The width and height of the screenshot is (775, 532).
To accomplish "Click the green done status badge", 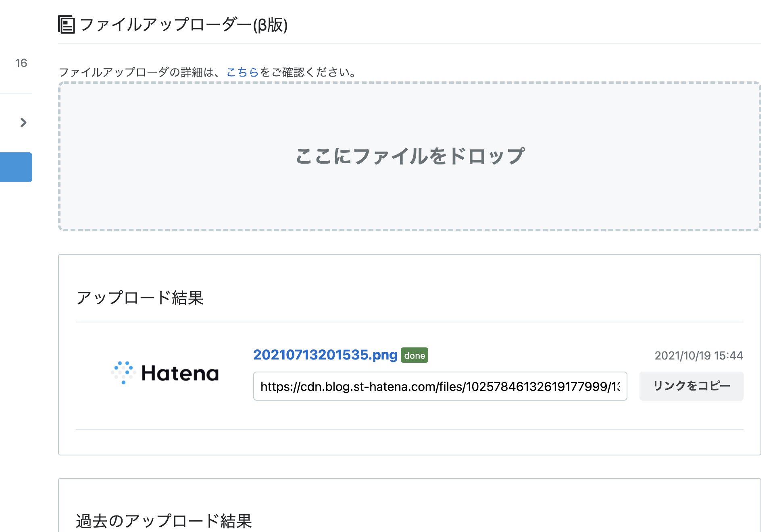I will (415, 355).
